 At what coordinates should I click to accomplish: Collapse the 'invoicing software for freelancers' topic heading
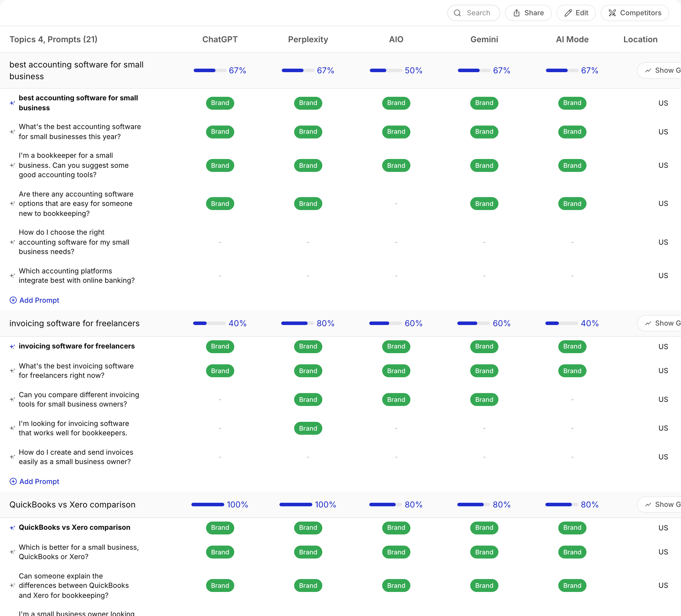pos(74,323)
